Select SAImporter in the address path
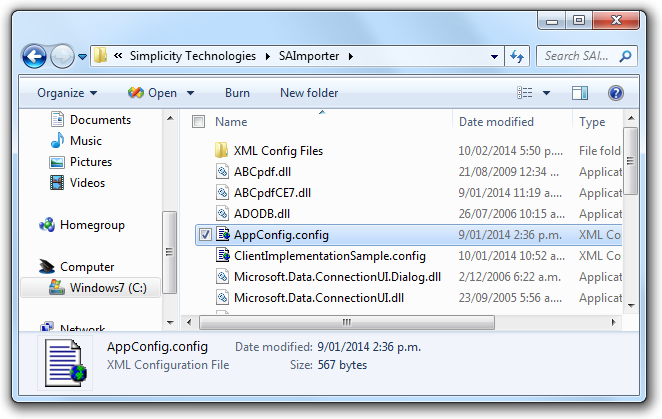The height and width of the screenshot is (419, 662). pos(309,56)
